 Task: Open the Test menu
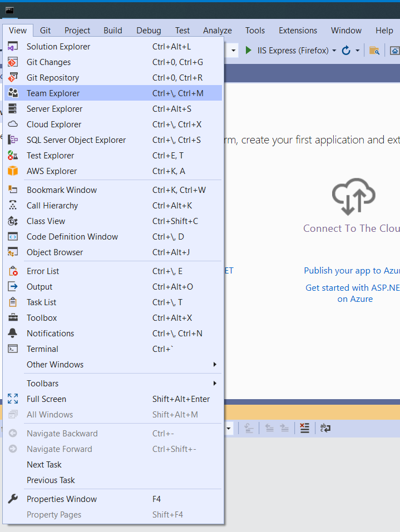pyautogui.click(x=182, y=31)
